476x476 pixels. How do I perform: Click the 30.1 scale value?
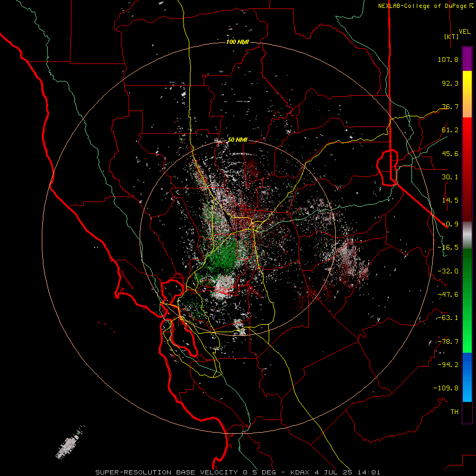pyautogui.click(x=450, y=177)
